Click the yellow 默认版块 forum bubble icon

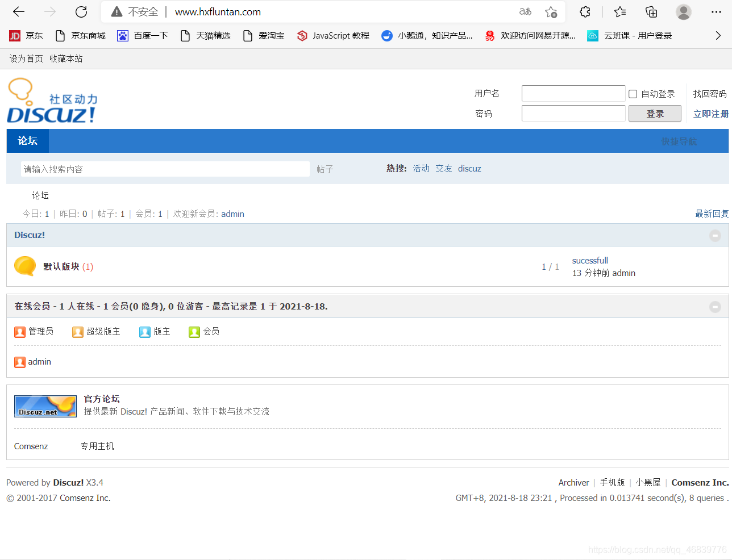point(25,266)
